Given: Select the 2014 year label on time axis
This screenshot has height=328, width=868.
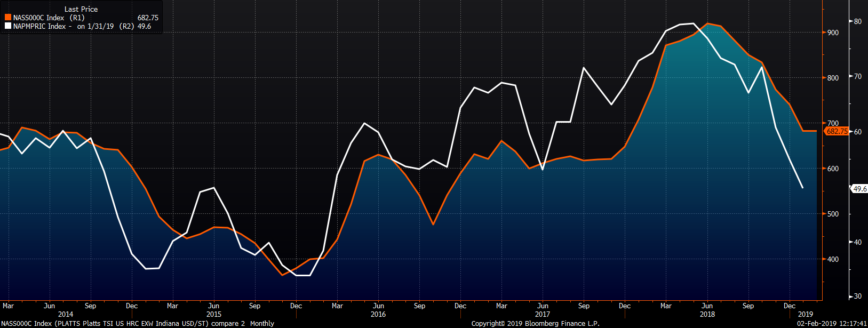Looking at the screenshot, I should pos(66,314).
